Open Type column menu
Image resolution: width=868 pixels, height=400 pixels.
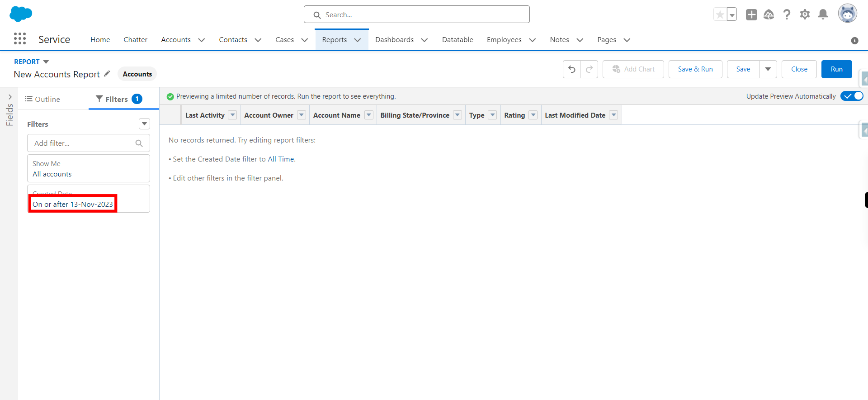click(x=493, y=115)
